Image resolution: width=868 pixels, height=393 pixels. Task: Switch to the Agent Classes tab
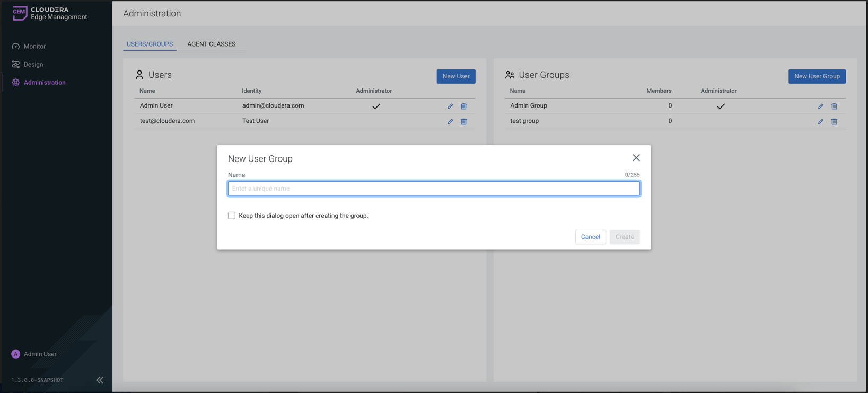211,44
